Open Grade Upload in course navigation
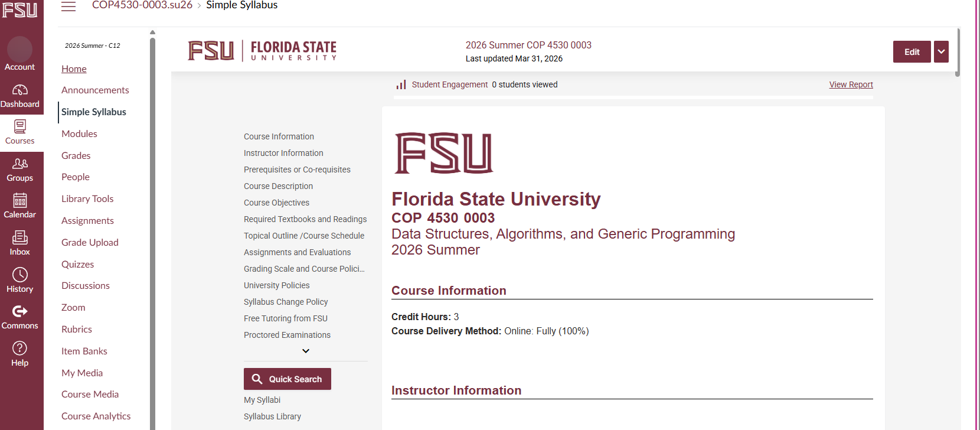Image resolution: width=980 pixels, height=430 pixels. pos(90,242)
